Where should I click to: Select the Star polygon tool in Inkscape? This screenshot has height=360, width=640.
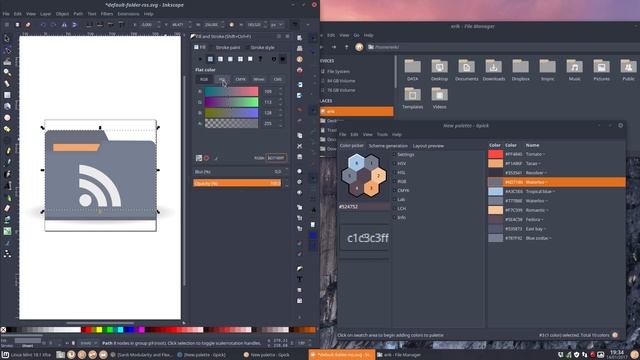click(7, 129)
